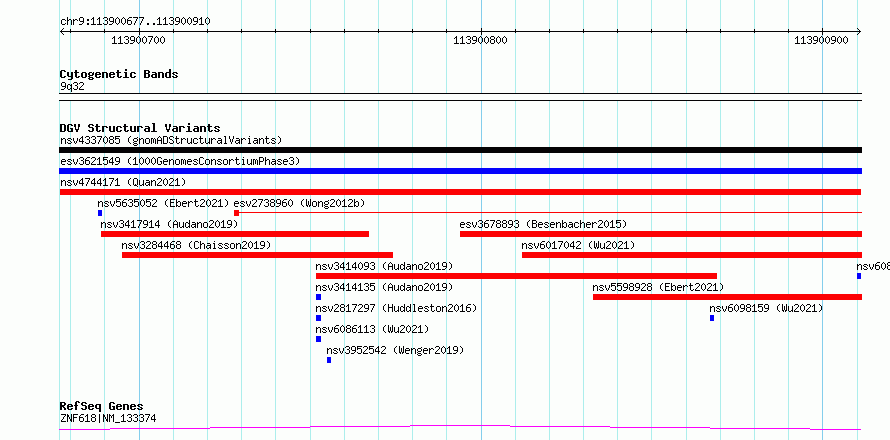
Task: Open the nsv5598928 (Ebert2021) label
Action: click(x=658, y=287)
